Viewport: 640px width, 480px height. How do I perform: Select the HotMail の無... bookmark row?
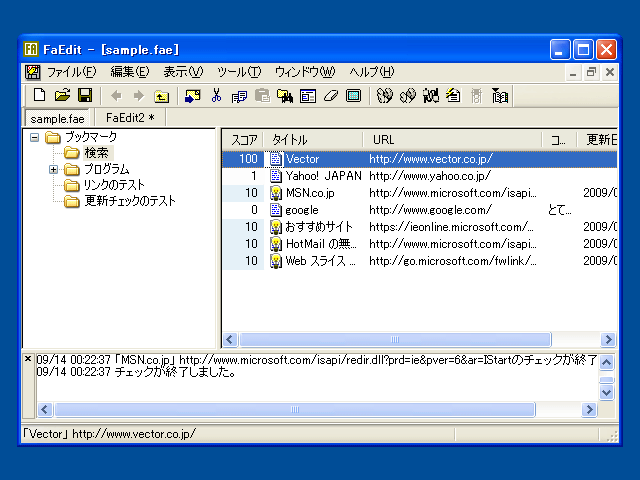click(420, 244)
